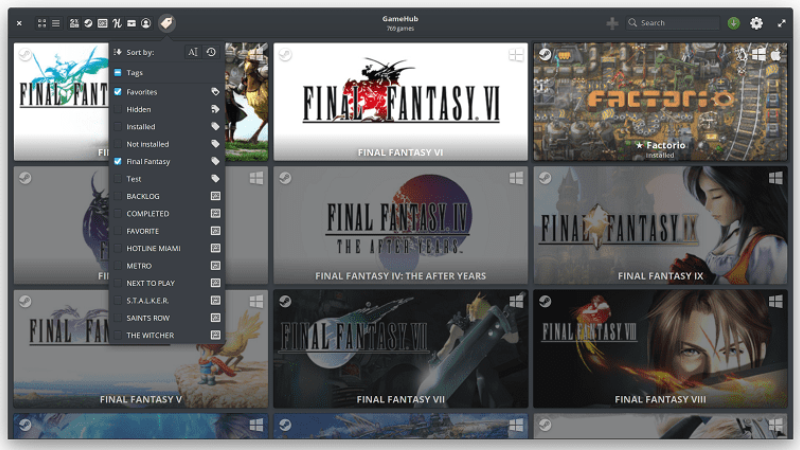Add a new game with plus icon
Viewport: 800px width, 450px height.
coord(612,23)
